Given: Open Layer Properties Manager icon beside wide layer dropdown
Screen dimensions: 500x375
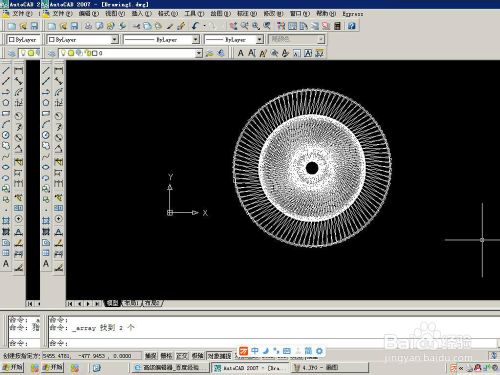Looking at the screenshot, I should [52, 53].
